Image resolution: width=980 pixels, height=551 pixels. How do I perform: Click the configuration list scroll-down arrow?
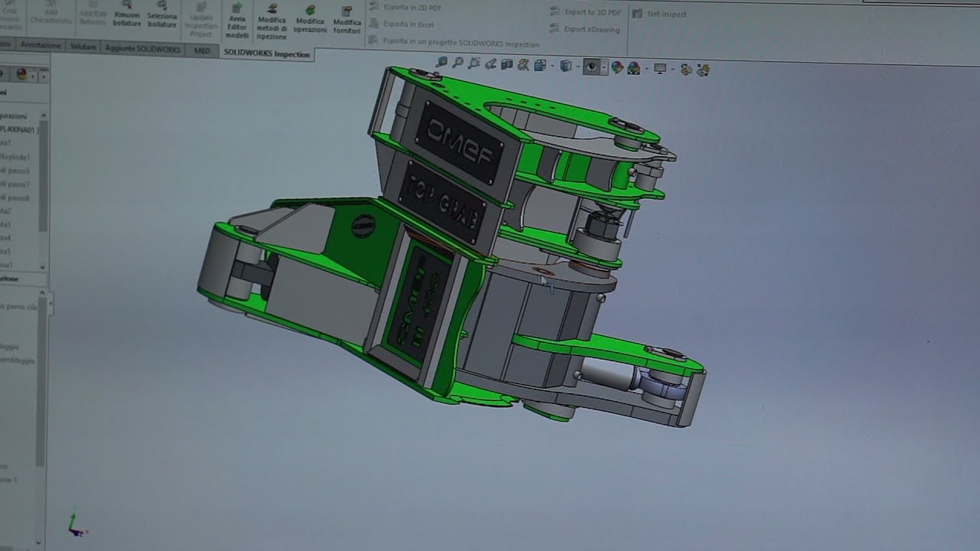(x=43, y=266)
